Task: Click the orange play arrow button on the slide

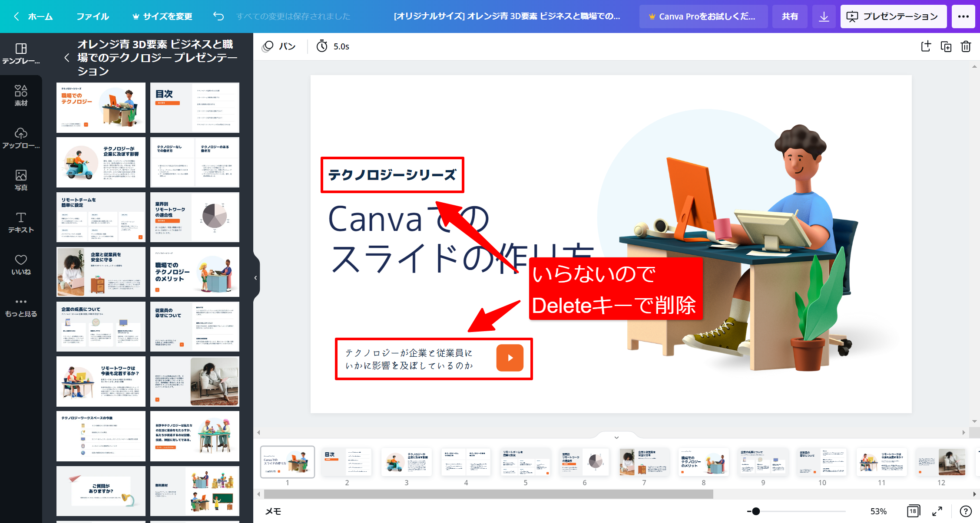Action: [x=510, y=358]
